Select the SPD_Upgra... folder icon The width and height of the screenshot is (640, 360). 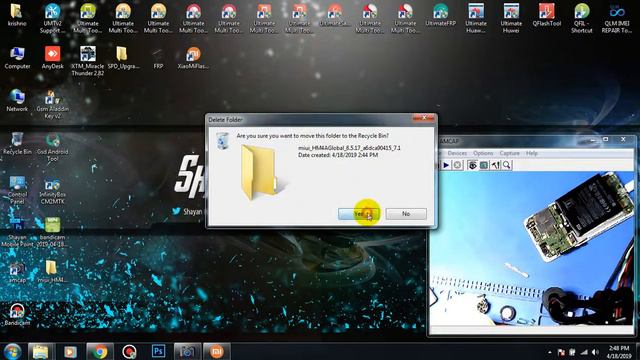click(x=123, y=58)
